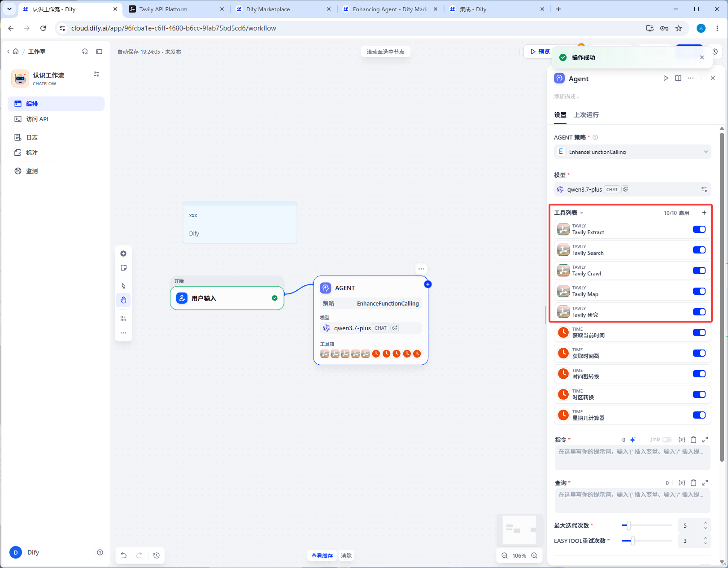Generate instruction with sparkle icon
Viewport: 728px width, 568px height.
(x=633, y=440)
